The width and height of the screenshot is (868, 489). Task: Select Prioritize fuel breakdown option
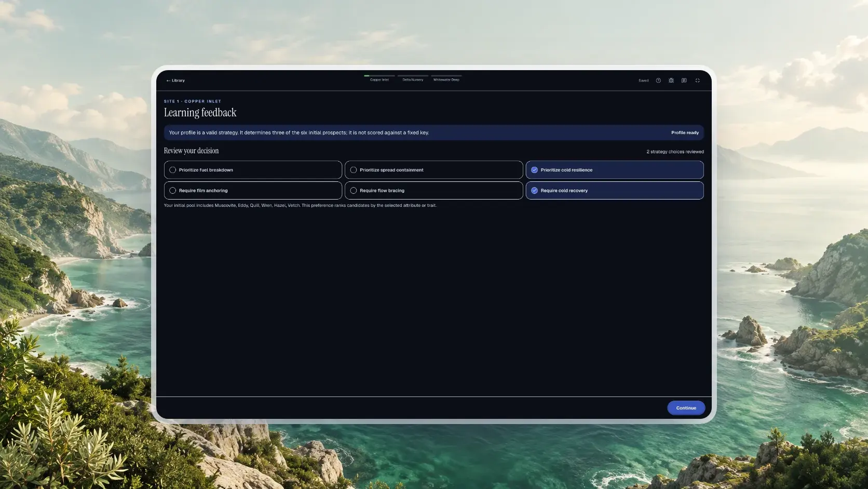pyautogui.click(x=253, y=170)
